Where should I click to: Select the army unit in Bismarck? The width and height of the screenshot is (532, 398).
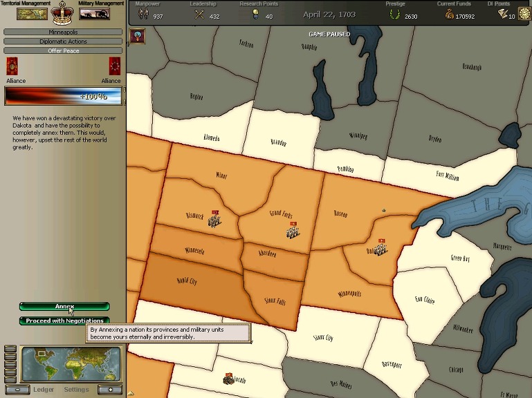tap(214, 219)
